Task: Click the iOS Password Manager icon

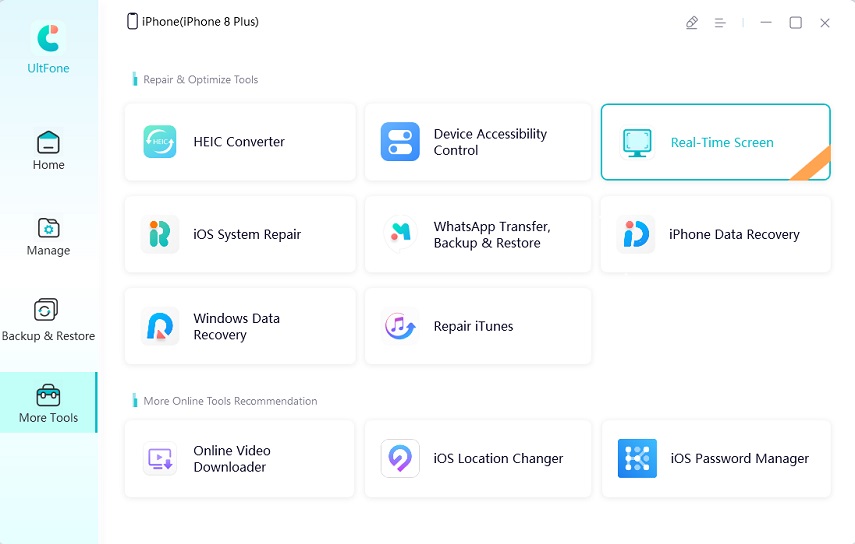Action: pyautogui.click(x=637, y=458)
